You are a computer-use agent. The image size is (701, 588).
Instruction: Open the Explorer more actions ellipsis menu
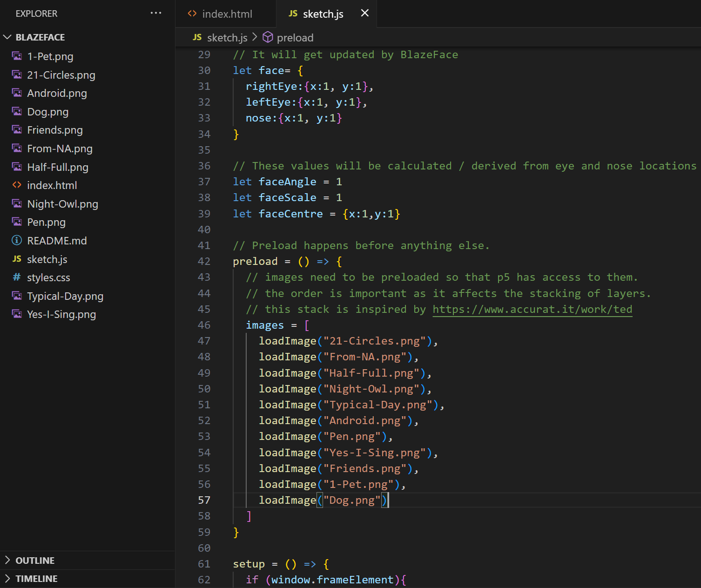[x=156, y=13]
